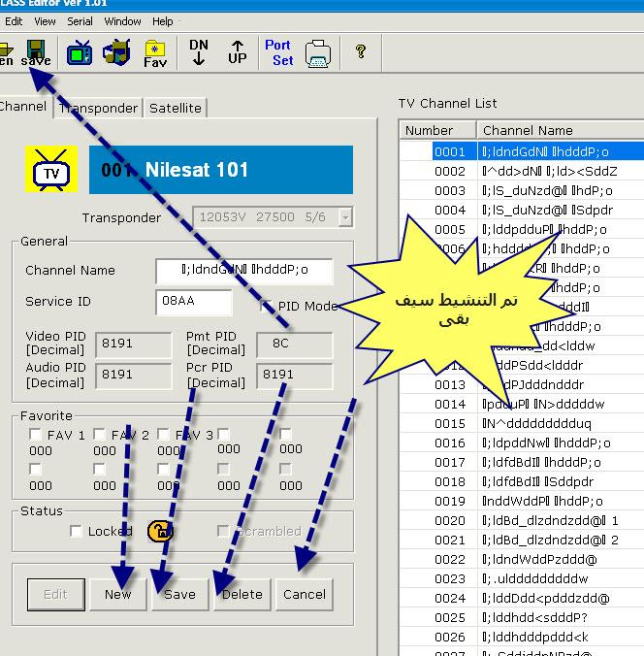The image size is (644, 656).
Task: Check the first favorite checkbox in bottom row
Action: [35, 469]
